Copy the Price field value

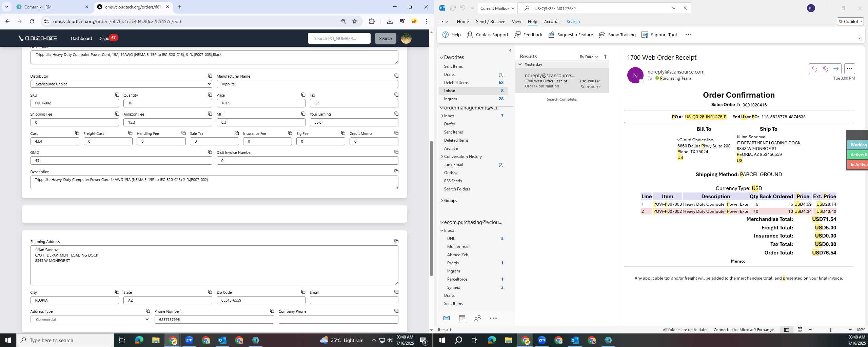pos(303,95)
